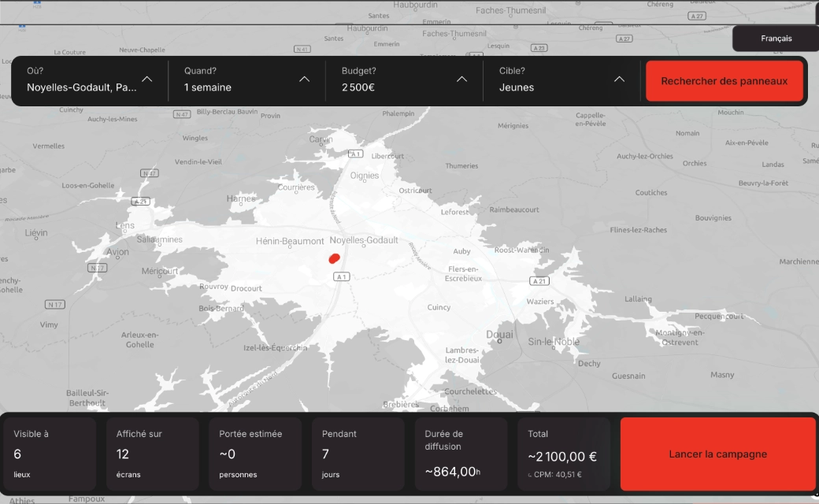Open the Quand? duration dropdown arrow
Viewport: 819px width, 504px height.
coord(304,80)
